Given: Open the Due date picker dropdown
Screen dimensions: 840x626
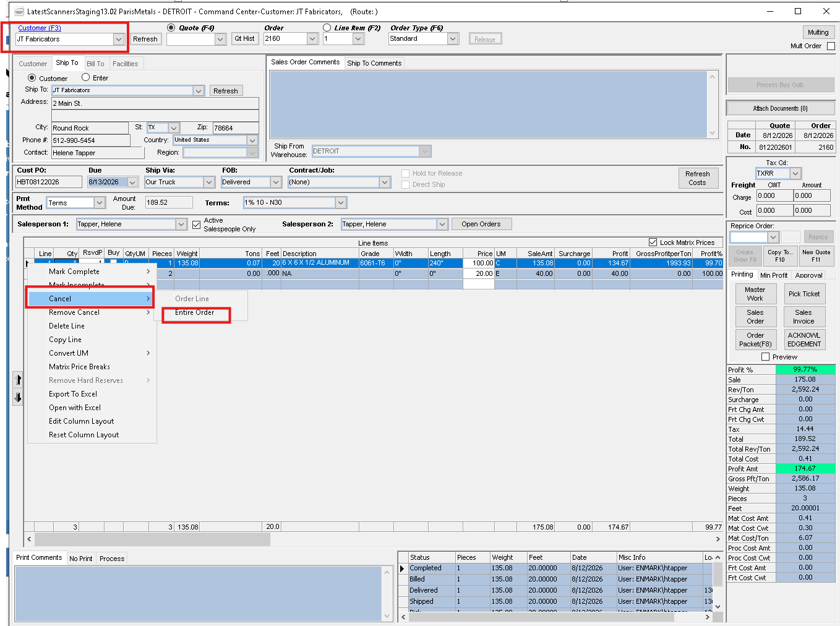Looking at the screenshot, I should [x=132, y=182].
